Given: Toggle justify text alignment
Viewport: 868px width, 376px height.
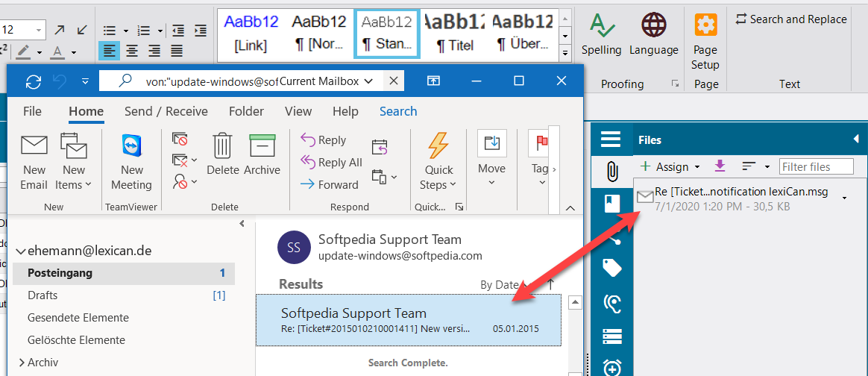Looking at the screenshot, I should [177, 51].
